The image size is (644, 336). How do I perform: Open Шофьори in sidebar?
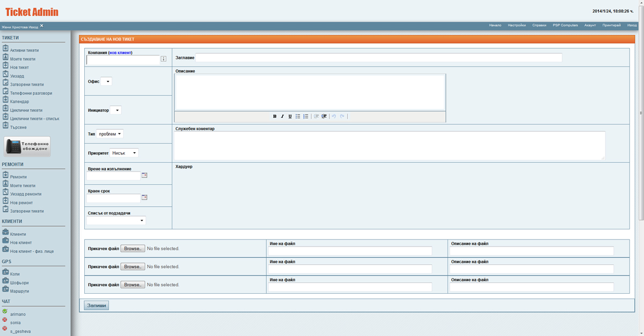coord(19,283)
